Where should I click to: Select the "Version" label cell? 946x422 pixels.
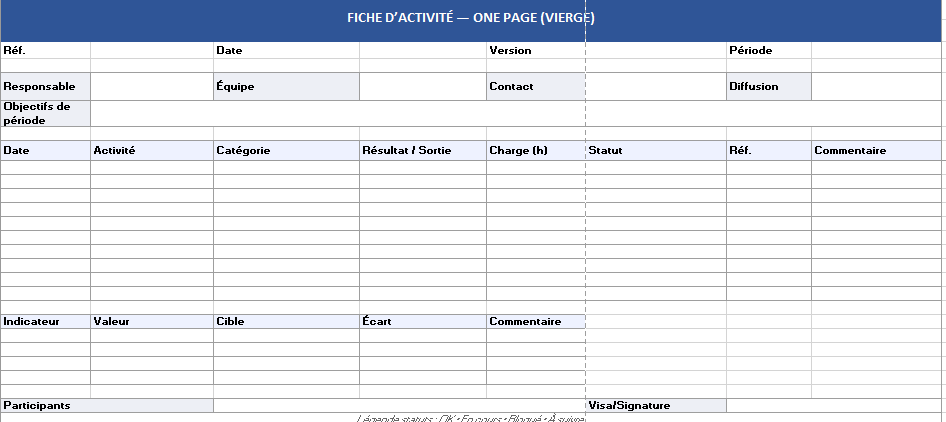click(x=535, y=50)
